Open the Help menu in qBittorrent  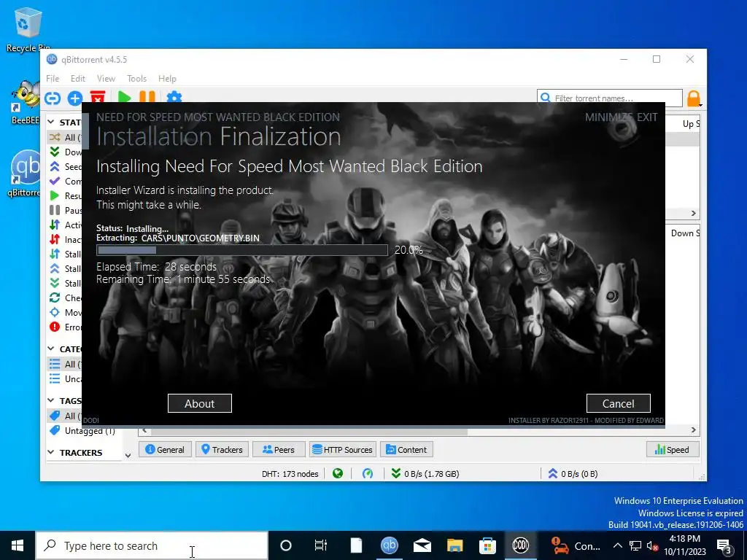pos(167,79)
